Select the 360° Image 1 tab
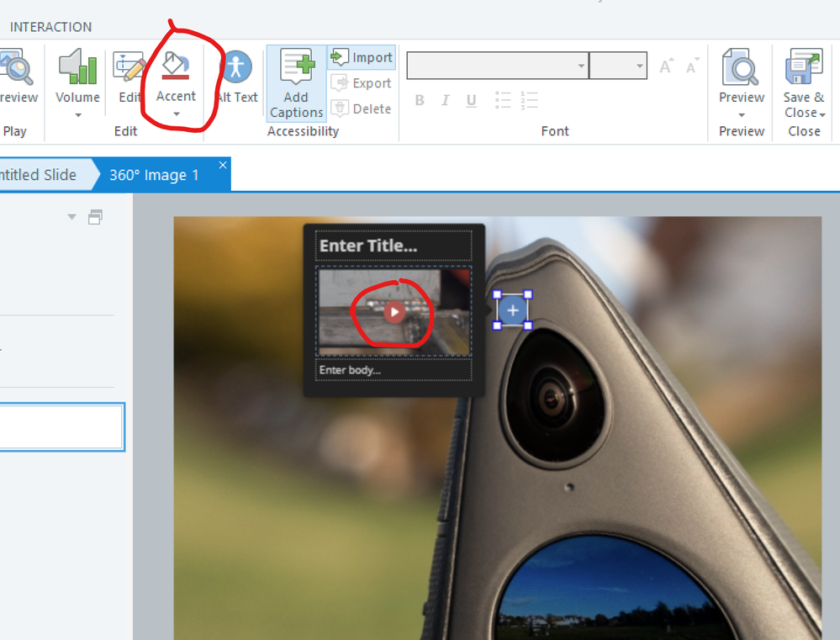Viewport: 840px width, 640px height. point(154,175)
